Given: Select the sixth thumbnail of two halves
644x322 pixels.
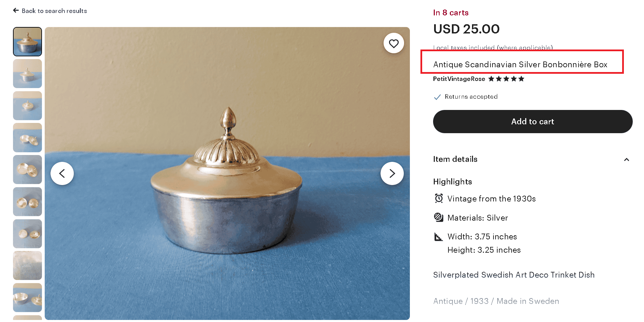Looking at the screenshot, I should 27,201.
